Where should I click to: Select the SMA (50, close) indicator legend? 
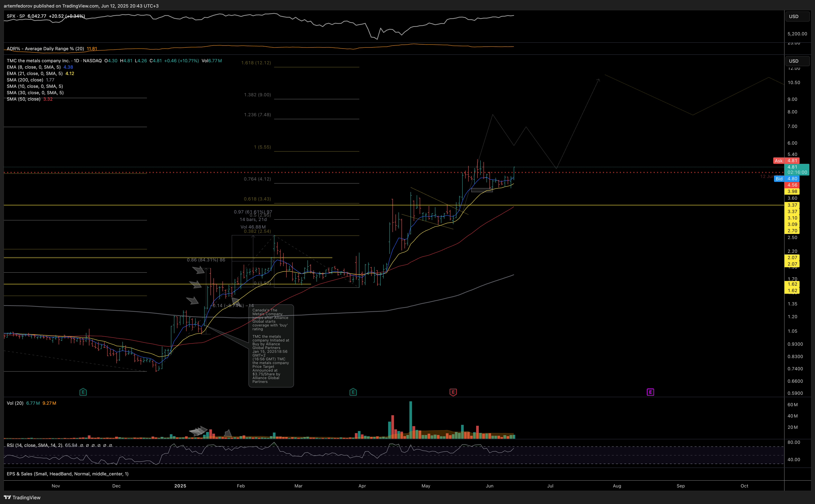[24, 99]
